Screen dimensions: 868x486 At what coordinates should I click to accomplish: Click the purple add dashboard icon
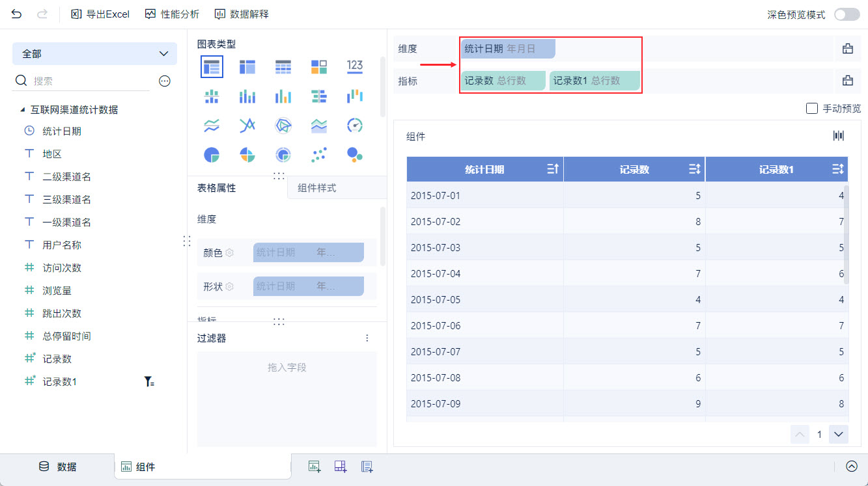tap(341, 466)
